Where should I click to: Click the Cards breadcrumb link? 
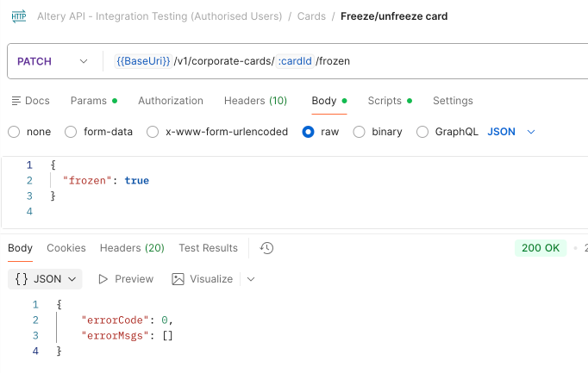coord(311,16)
